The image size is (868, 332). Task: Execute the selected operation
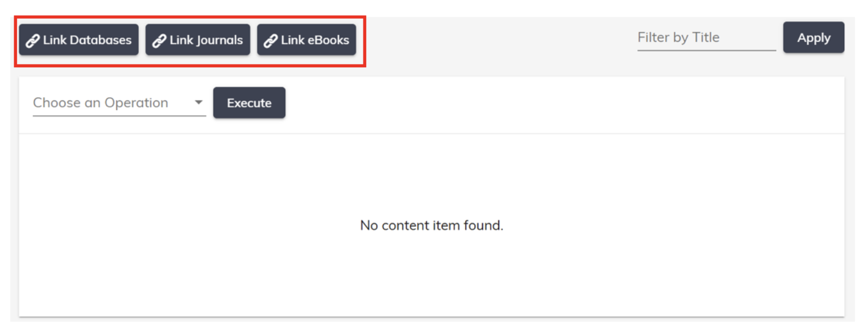pyautogui.click(x=249, y=103)
